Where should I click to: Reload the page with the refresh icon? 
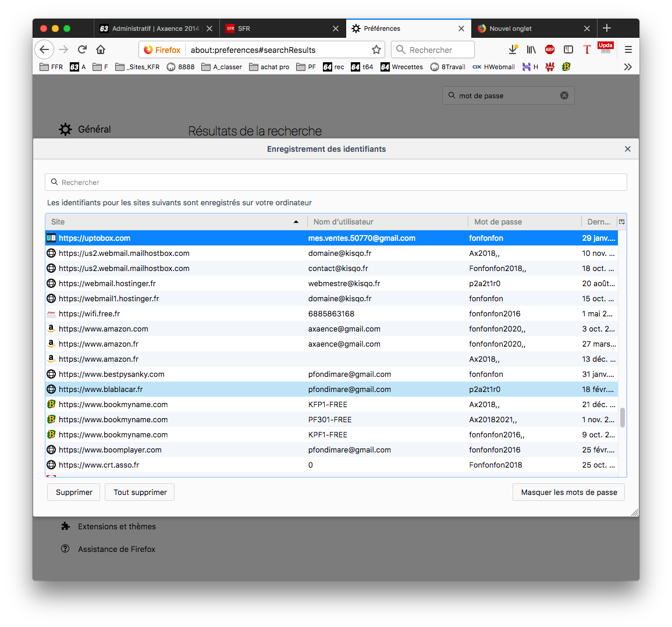tap(82, 49)
